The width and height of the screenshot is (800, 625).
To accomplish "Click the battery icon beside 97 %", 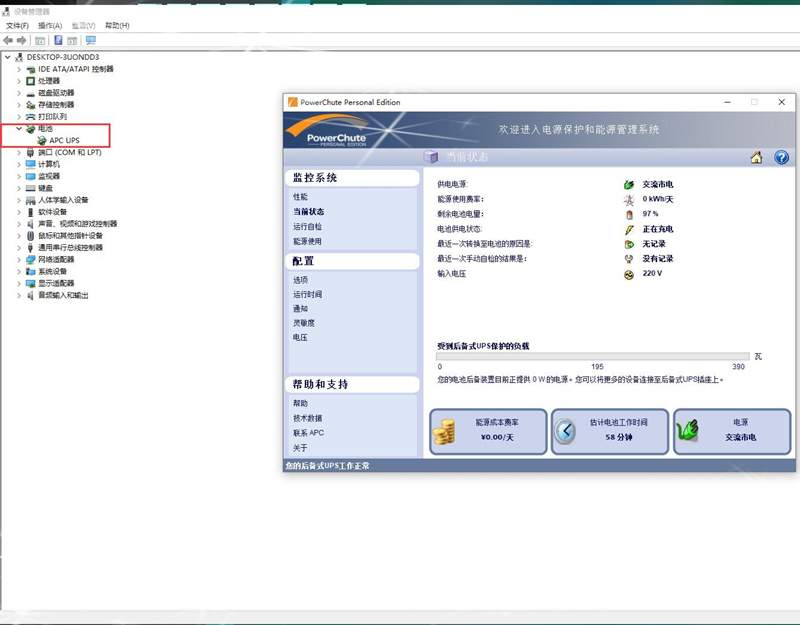I will coord(629,214).
